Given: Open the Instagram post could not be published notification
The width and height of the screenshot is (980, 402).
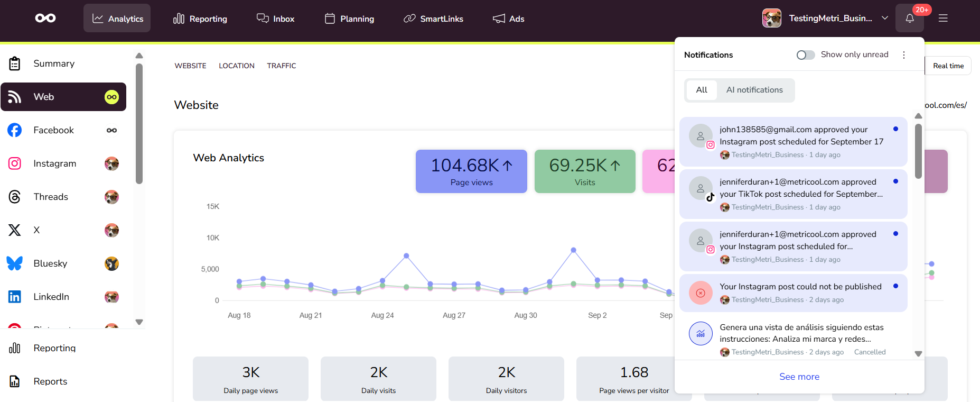Looking at the screenshot, I should click(x=794, y=293).
